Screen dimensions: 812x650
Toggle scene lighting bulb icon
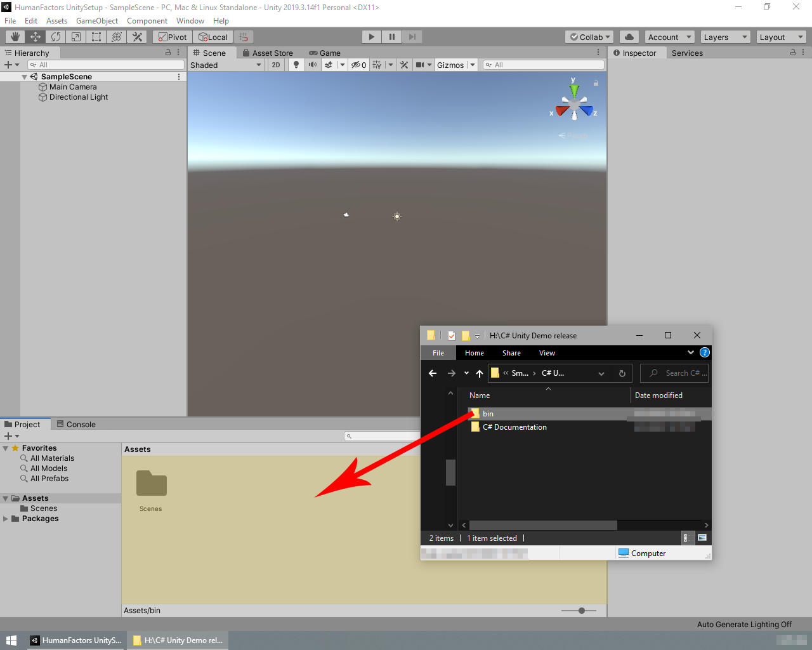pyautogui.click(x=296, y=65)
